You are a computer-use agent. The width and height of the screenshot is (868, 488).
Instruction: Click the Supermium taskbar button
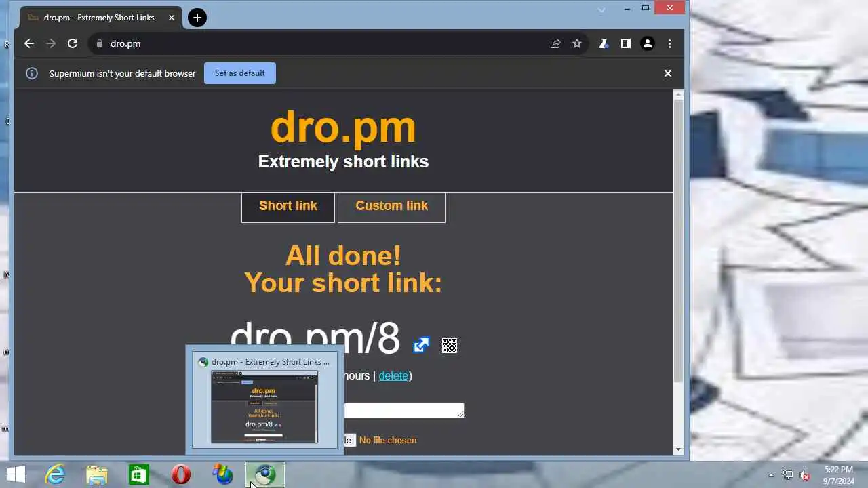[x=264, y=474]
